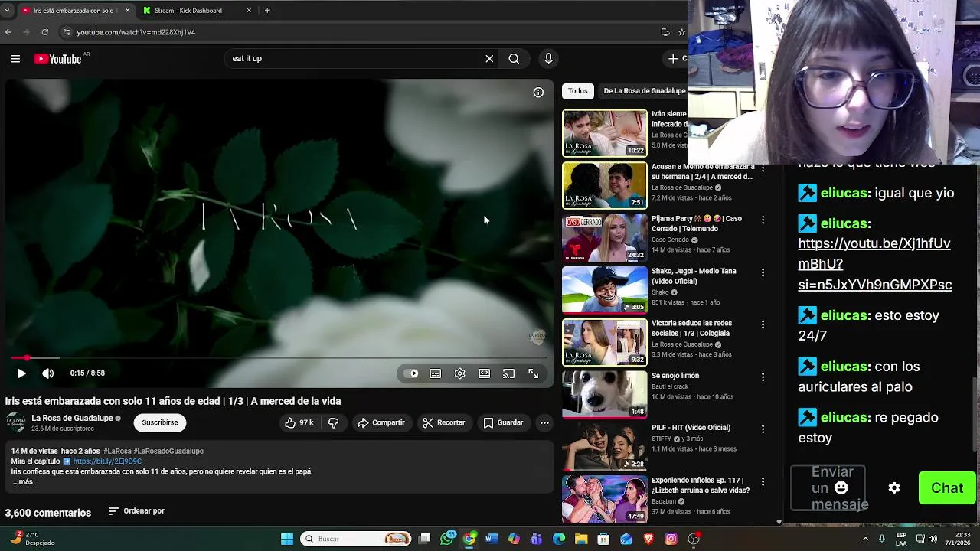This screenshot has width=980, height=551.
Task: Open the 10:22 Iván siente video thumbnail
Action: click(x=605, y=133)
